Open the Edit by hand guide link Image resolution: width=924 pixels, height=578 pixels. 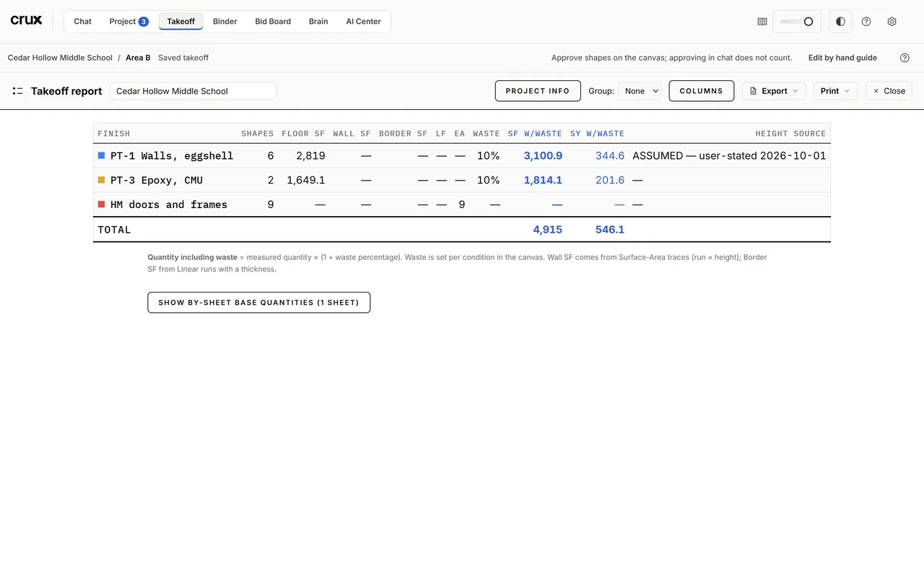[842, 58]
